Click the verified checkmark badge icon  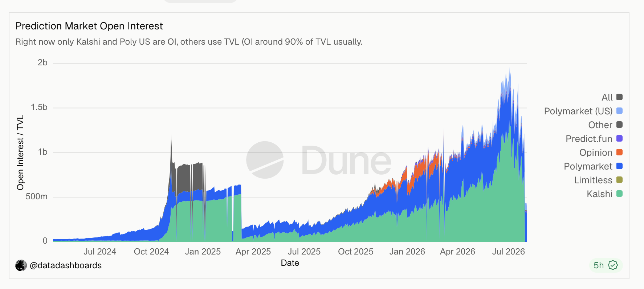[613, 265]
